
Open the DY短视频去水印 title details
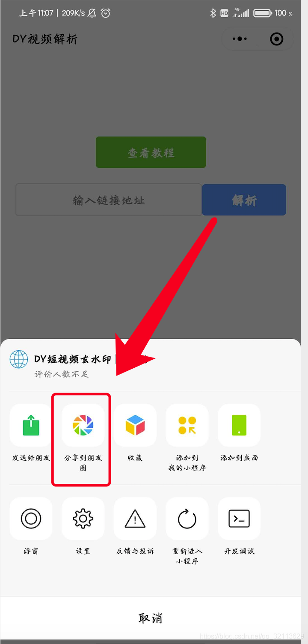73,359
